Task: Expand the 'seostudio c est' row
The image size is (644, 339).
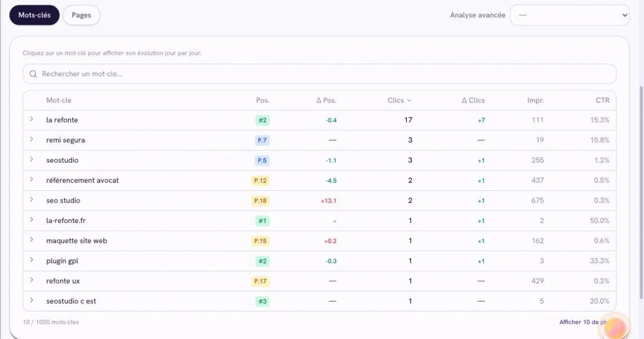Action: tap(32, 301)
